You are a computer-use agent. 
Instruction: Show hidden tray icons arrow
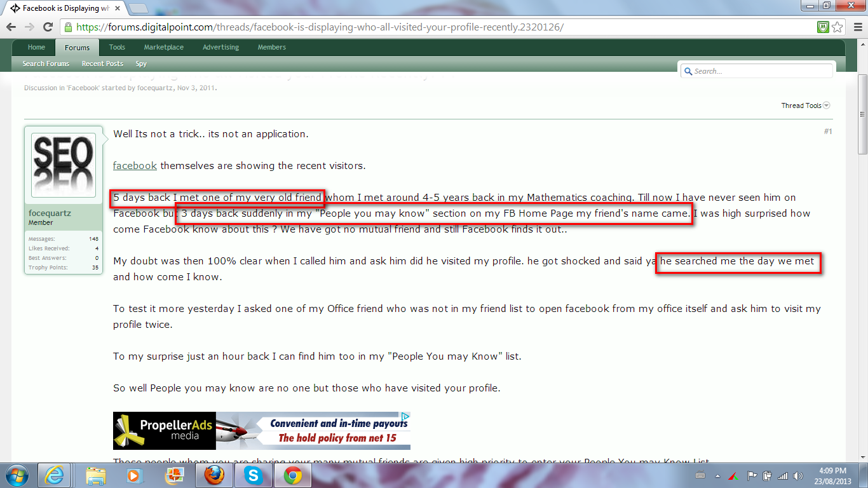tap(717, 475)
